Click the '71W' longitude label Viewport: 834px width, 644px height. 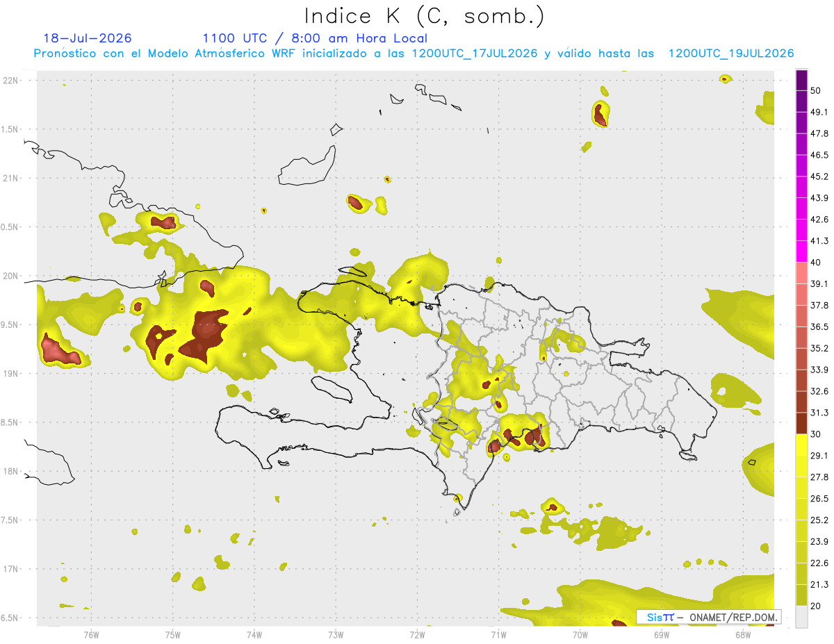click(498, 635)
